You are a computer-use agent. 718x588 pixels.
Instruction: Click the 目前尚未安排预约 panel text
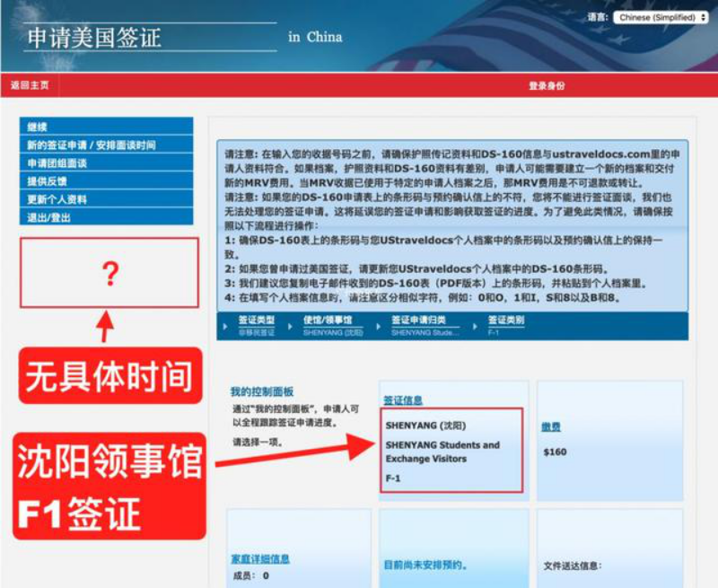point(423,566)
